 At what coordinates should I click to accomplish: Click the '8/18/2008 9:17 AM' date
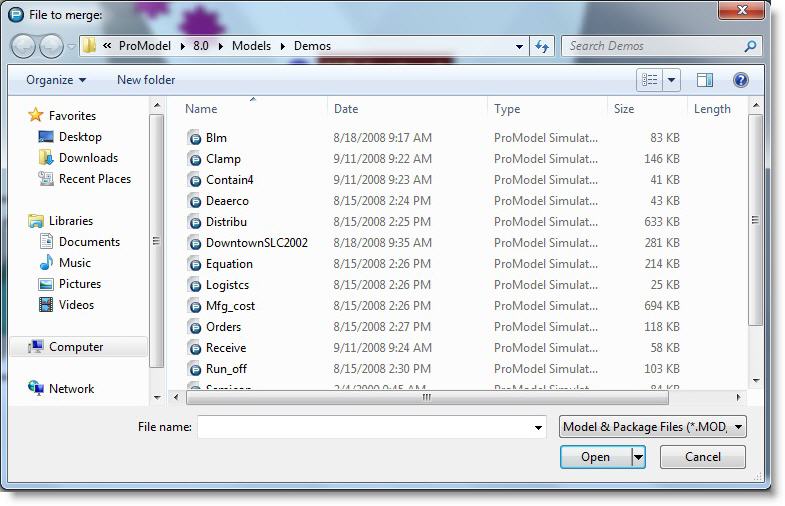(x=382, y=138)
